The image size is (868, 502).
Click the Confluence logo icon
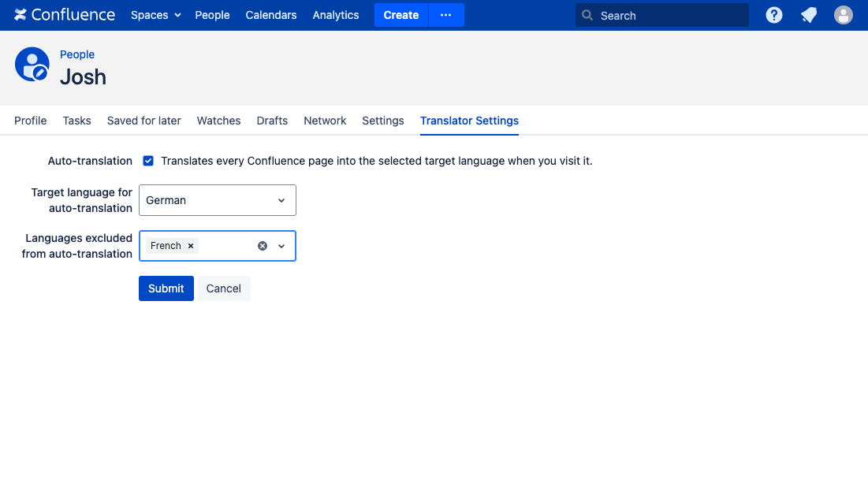(20, 15)
